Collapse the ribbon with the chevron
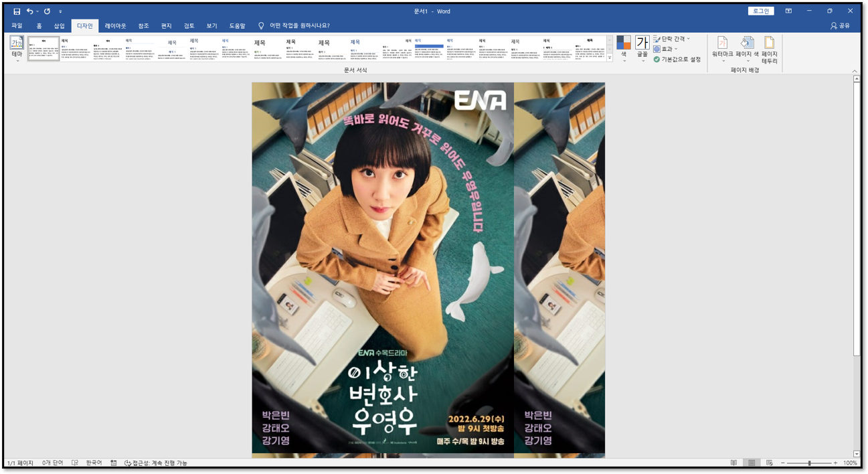 click(855, 71)
